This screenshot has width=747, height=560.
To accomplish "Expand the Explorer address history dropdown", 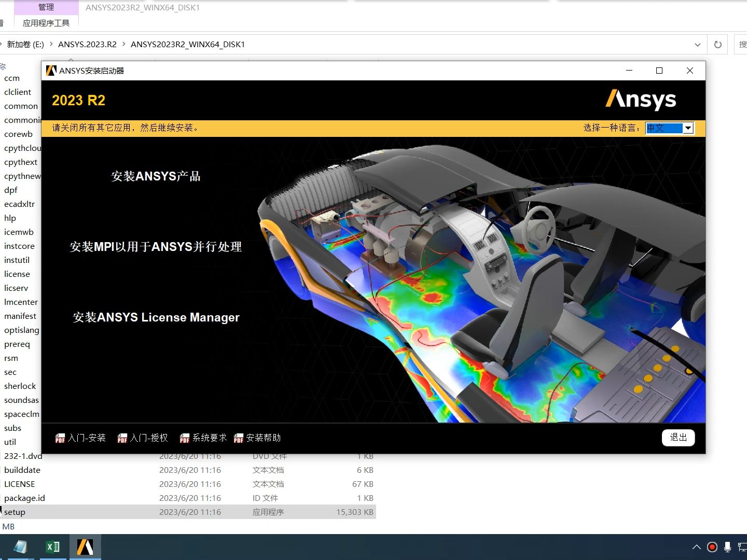I will pos(698,45).
